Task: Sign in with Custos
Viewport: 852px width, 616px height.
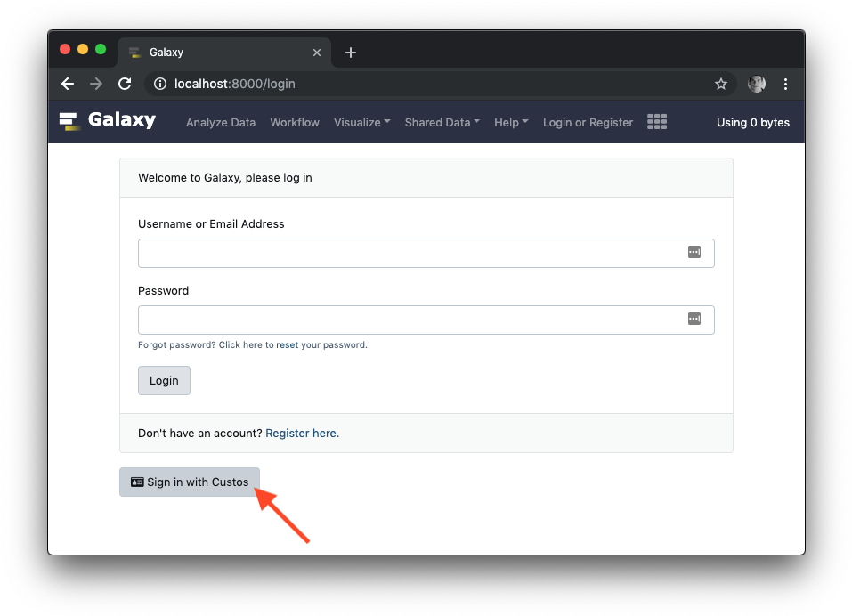Action: 190,482
